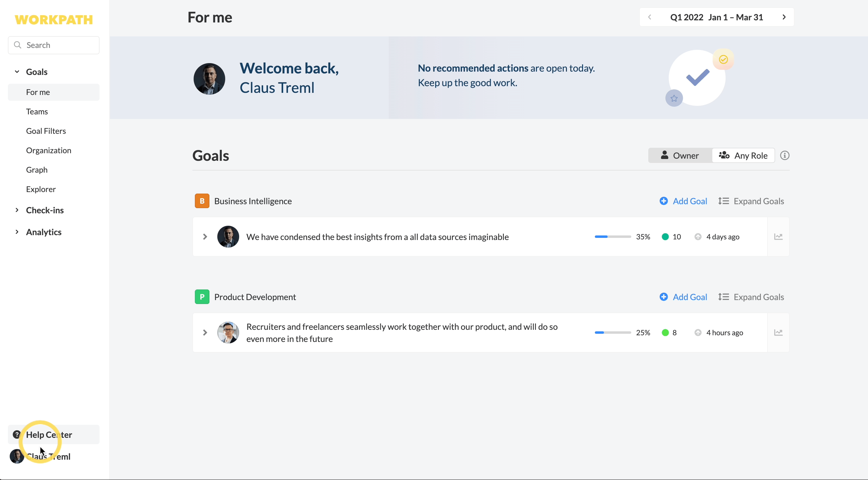This screenshot has height=480, width=868.
Task: Expand Goals for Business Intelligence
Action: 751,201
